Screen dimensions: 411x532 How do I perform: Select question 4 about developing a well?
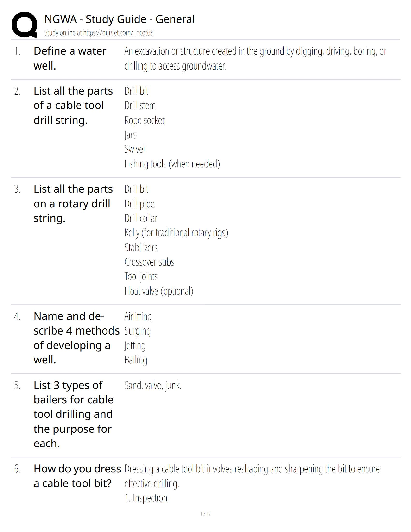click(76, 338)
